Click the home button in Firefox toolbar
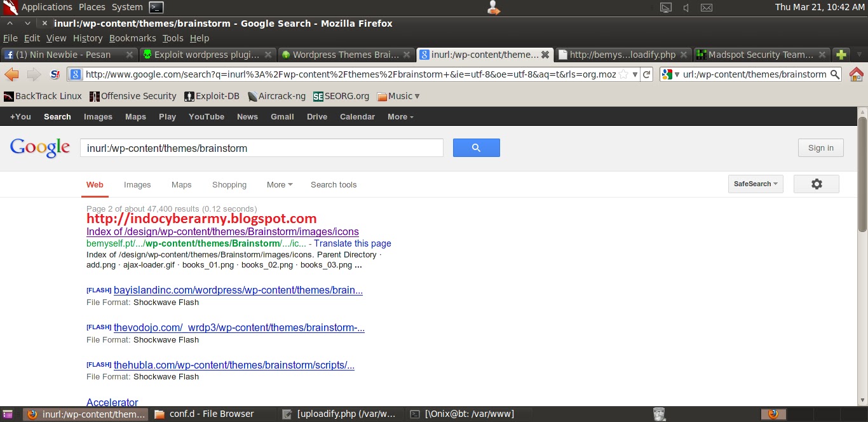This screenshot has height=422, width=868. click(x=856, y=74)
